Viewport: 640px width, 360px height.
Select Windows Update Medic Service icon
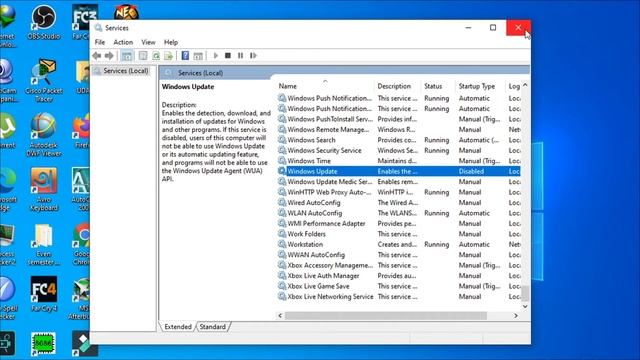click(x=282, y=182)
